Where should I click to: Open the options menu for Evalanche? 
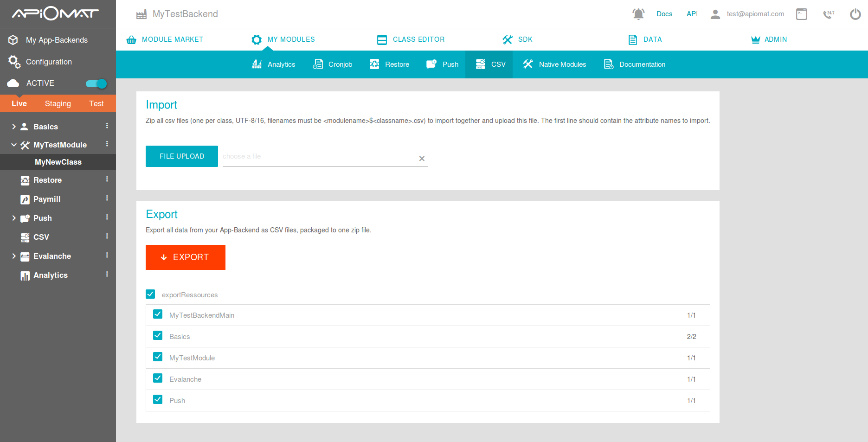click(107, 255)
